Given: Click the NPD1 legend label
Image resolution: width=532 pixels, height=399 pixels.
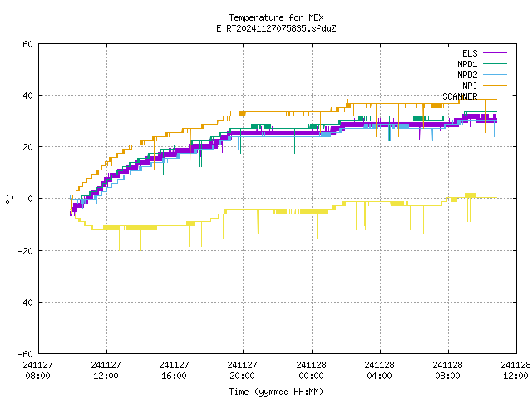Looking at the screenshot, I should tap(467, 64).
